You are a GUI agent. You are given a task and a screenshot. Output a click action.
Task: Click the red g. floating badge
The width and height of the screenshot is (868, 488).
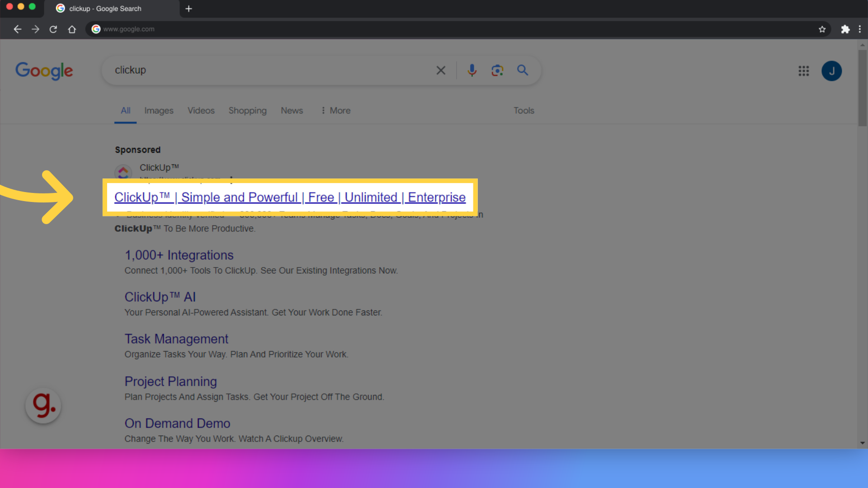click(x=43, y=406)
